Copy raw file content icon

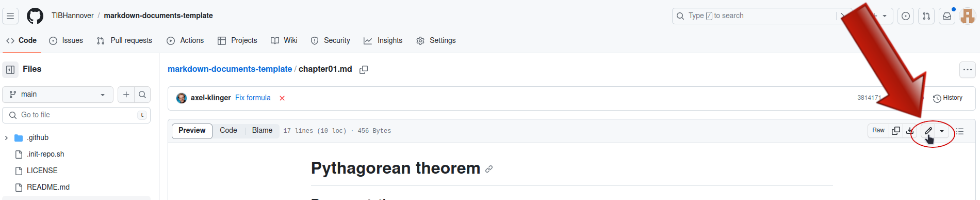point(896,131)
